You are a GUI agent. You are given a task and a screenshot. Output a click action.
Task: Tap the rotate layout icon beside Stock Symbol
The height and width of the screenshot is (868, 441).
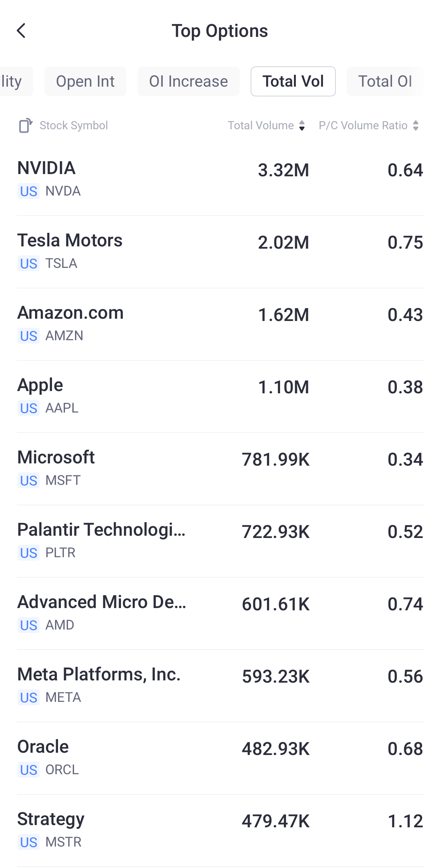[26, 125]
